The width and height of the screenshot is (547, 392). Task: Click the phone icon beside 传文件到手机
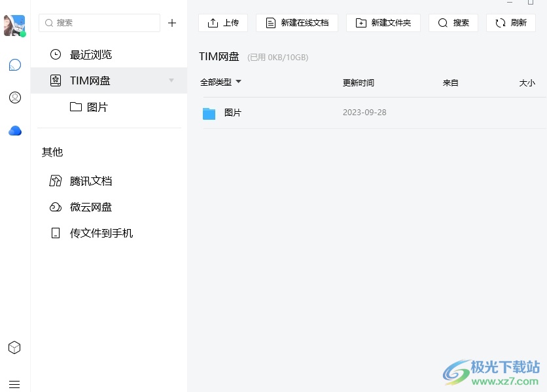[x=56, y=233]
